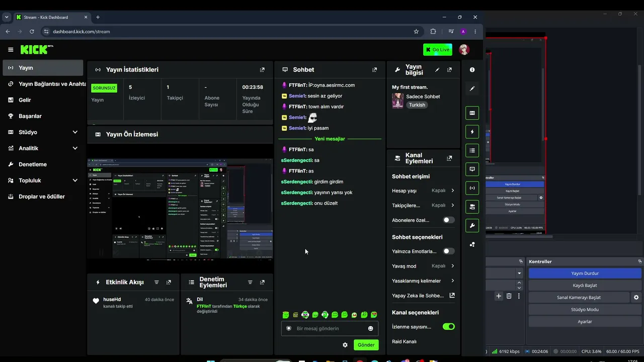The width and height of the screenshot is (644, 362).
Task: Toggle the channel actions widget icon
Action: click(x=472, y=207)
